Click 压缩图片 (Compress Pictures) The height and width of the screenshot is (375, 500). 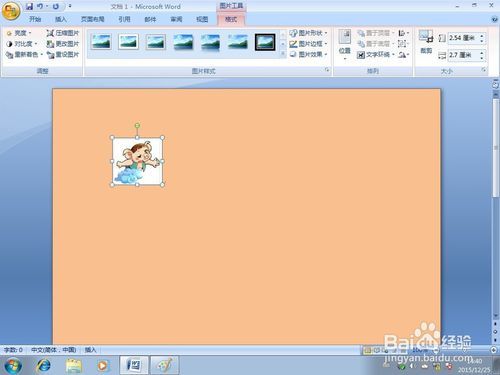63,33
